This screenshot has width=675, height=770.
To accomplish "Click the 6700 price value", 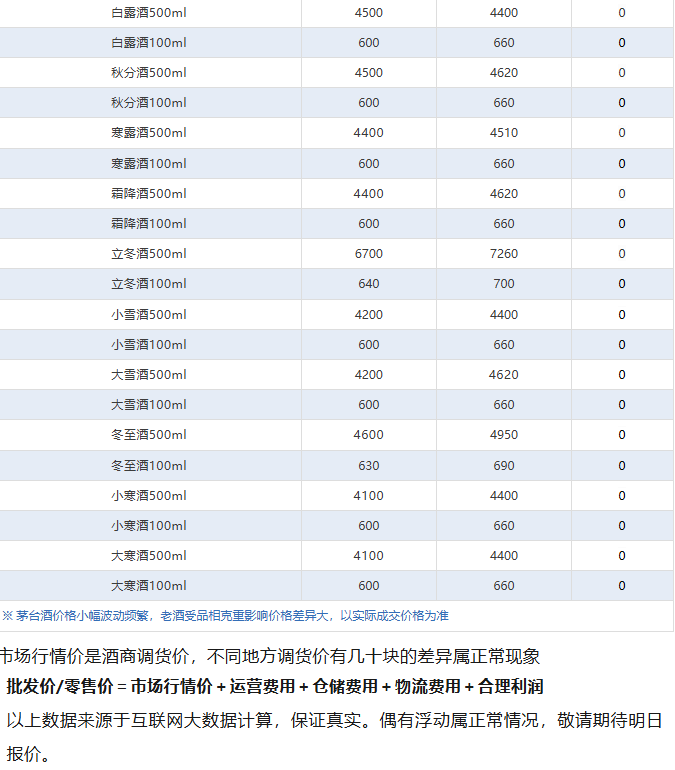I will pyautogui.click(x=368, y=254).
